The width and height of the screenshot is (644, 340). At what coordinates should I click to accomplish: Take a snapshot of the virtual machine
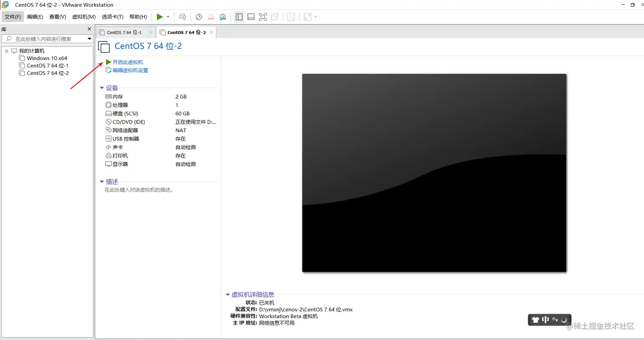coord(198,17)
